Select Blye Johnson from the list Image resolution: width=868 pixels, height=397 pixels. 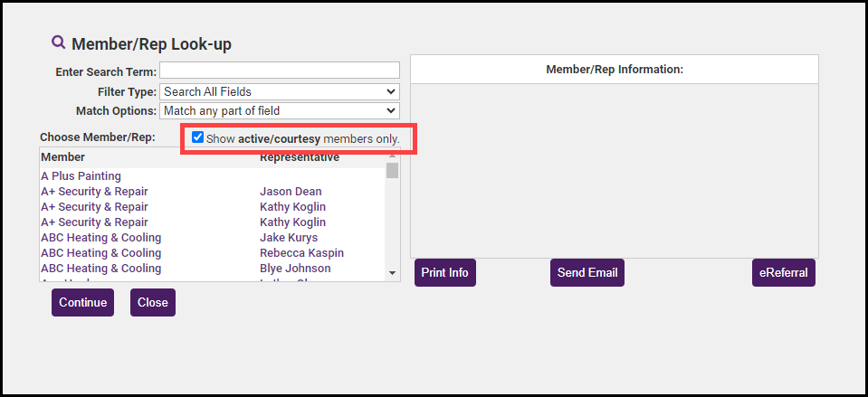(x=295, y=269)
